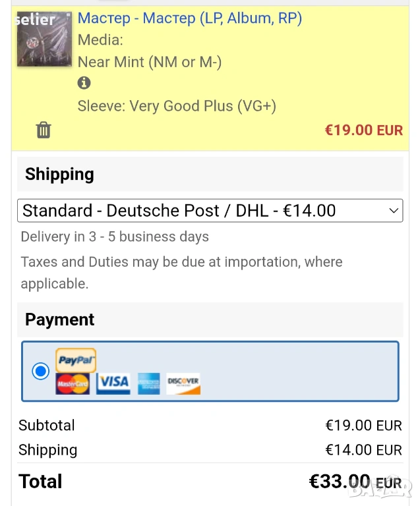The width and height of the screenshot is (420, 506).
Task: Click the Payment section header
Action: pyautogui.click(x=60, y=320)
